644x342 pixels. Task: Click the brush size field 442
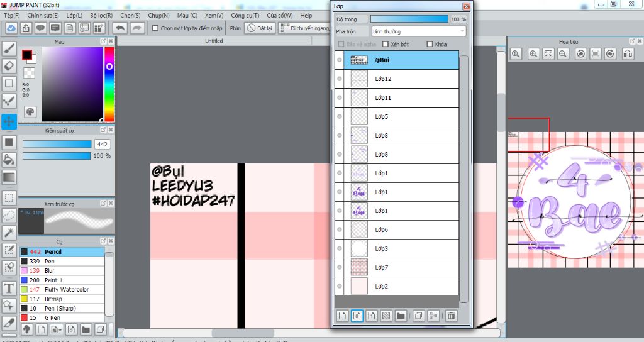pyautogui.click(x=103, y=144)
